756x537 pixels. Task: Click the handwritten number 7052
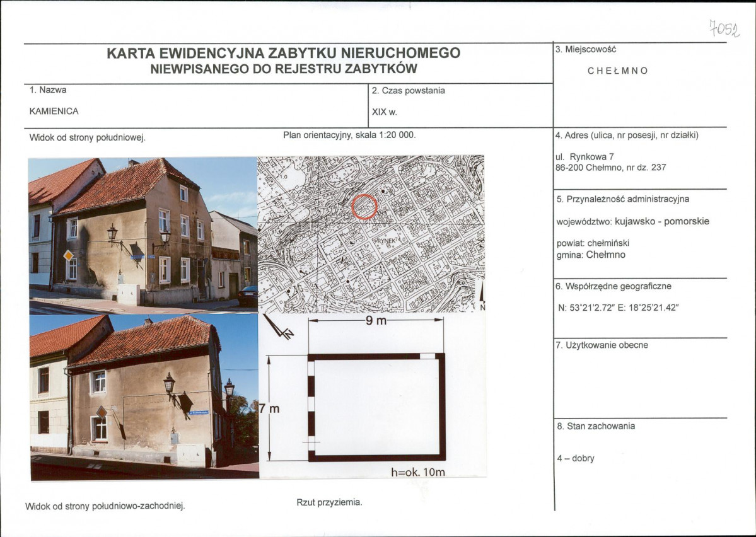click(724, 28)
